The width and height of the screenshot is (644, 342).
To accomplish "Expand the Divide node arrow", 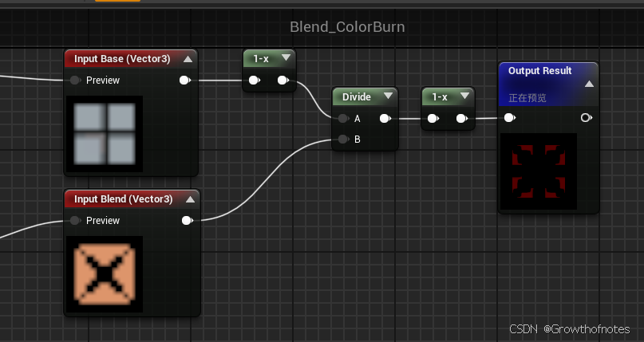I will [388, 96].
